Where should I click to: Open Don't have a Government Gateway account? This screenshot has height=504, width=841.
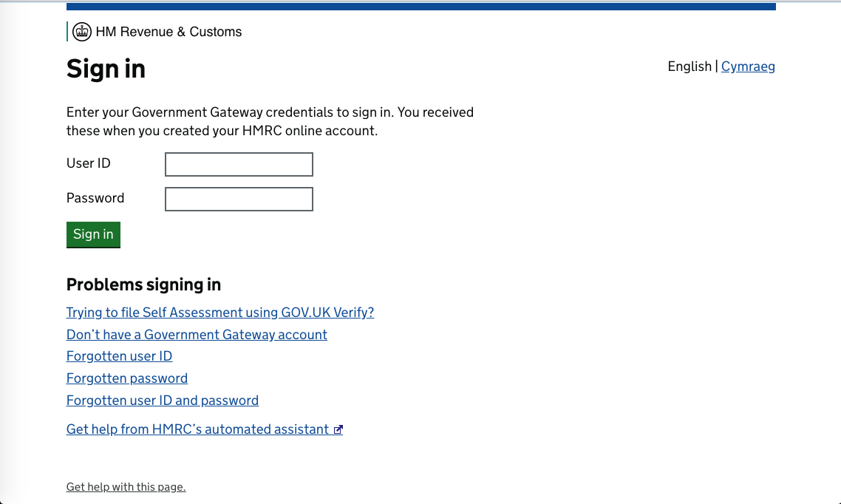(x=197, y=334)
